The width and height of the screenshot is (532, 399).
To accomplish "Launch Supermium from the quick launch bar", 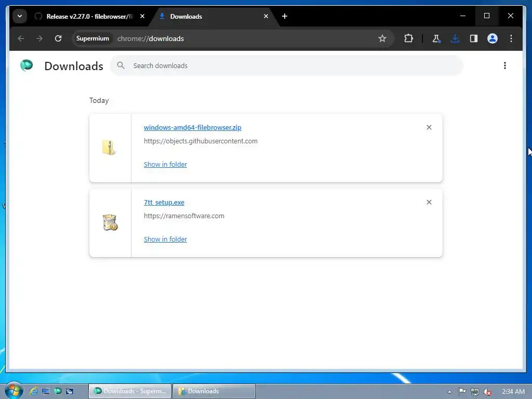I will 58,391.
